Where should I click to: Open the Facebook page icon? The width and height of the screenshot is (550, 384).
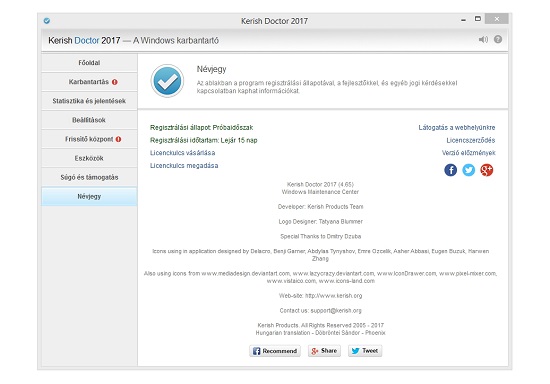[450, 170]
